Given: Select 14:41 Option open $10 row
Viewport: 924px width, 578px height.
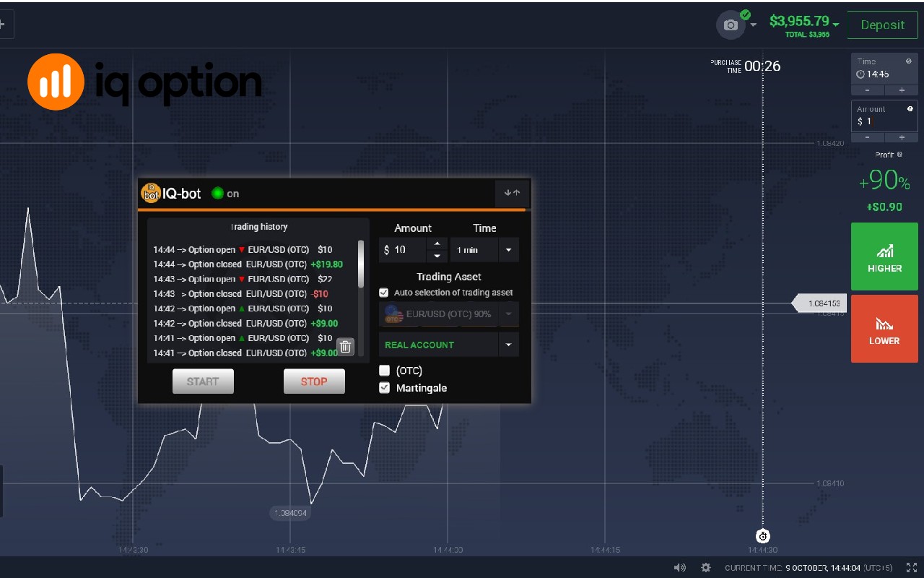Looking at the screenshot, I should 243,338.
